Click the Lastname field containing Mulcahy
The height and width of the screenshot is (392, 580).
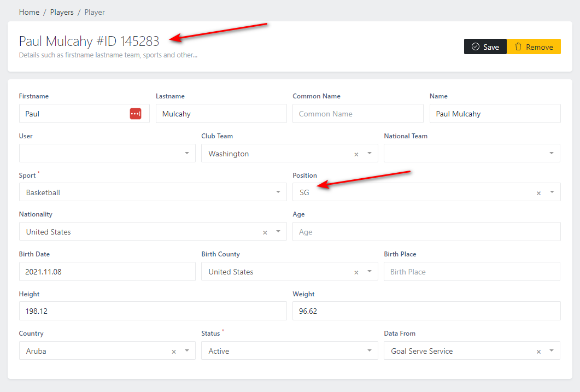221,114
